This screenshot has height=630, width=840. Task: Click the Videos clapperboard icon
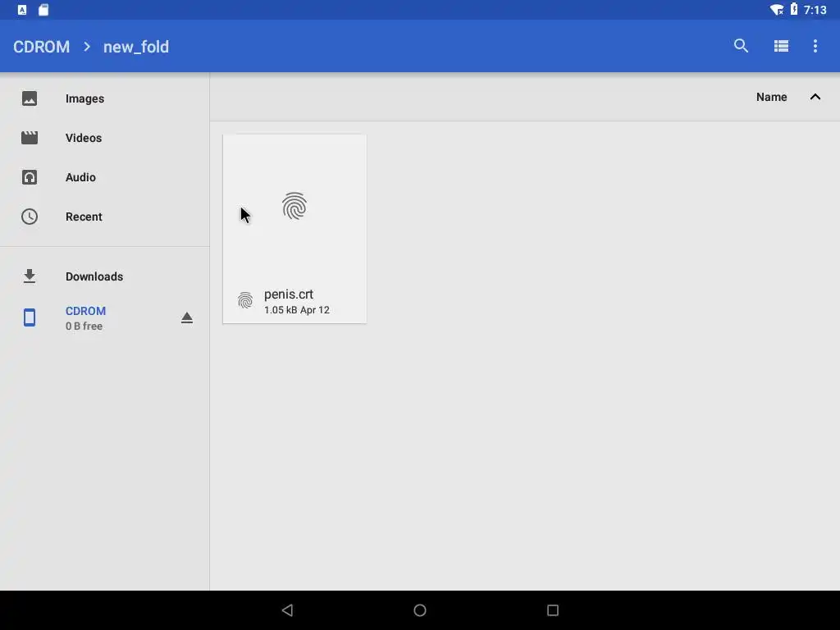[30, 138]
